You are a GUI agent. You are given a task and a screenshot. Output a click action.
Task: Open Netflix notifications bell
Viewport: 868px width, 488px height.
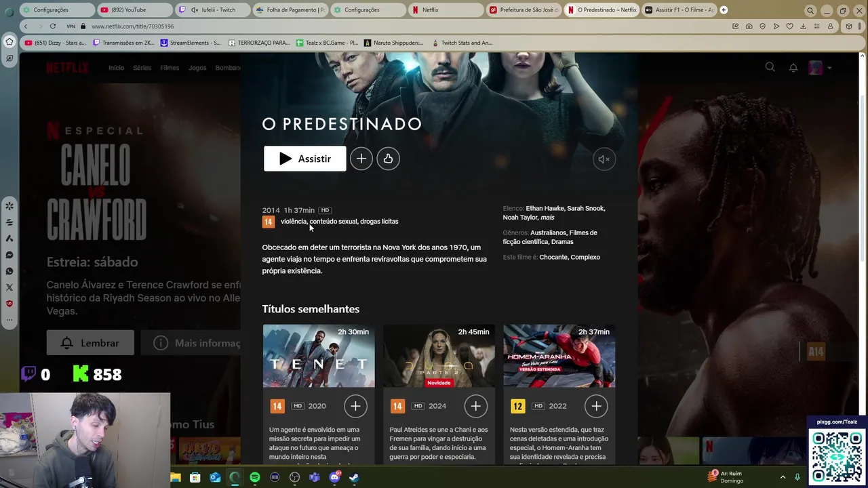coord(793,67)
